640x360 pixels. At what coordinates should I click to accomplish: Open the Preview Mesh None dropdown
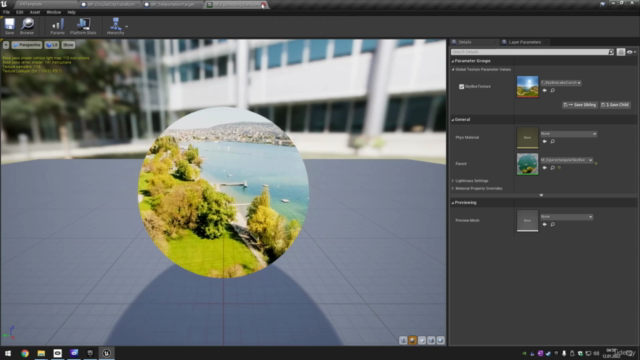point(567,217)
